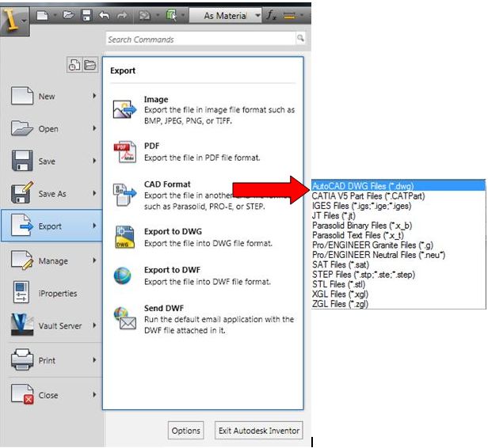The width and height of the screenshot is (488, 448).
Task: Select CATIA V5 Part Files (*.CATPart)
Action: [x=398, y=196]
